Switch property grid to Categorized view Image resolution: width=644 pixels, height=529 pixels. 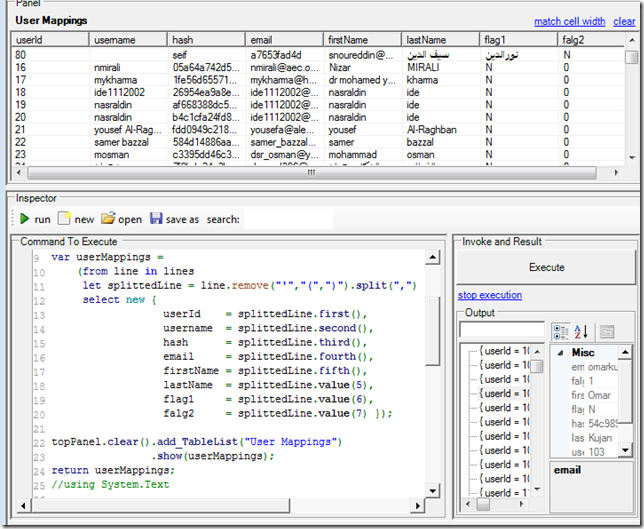click(561, 331)
